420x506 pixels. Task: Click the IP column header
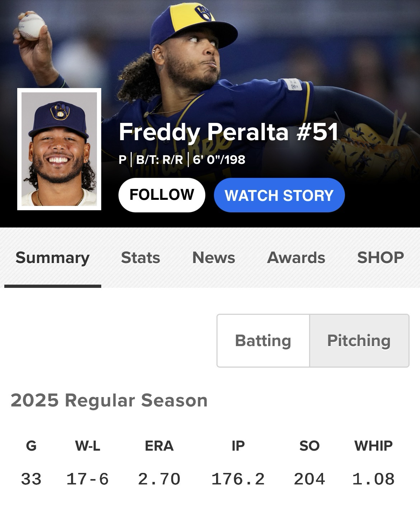click(238, 446)
